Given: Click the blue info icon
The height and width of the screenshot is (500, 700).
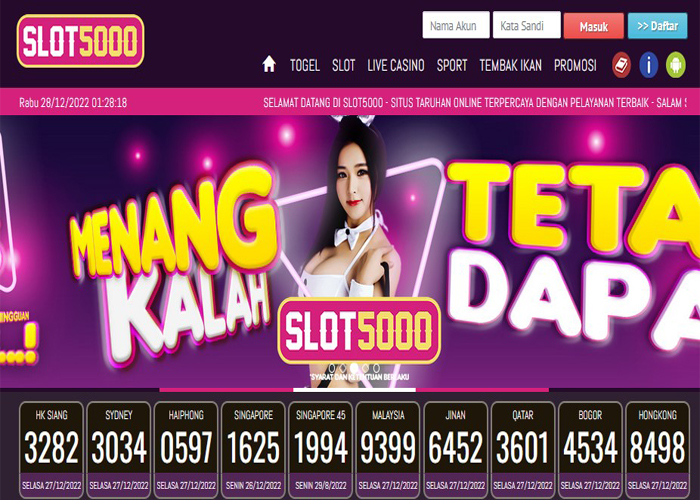Looking at the screenshot, I should [649, 65].
